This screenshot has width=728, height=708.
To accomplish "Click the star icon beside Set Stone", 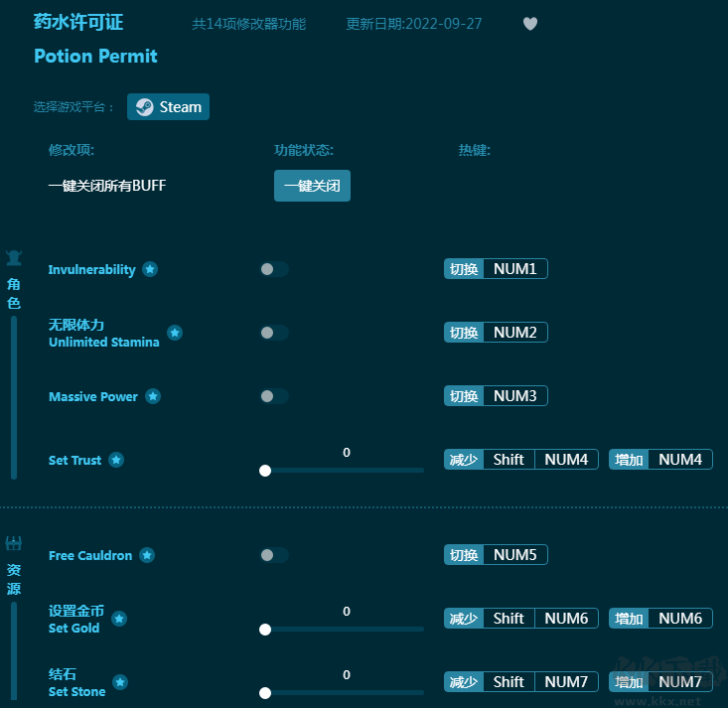I will [x=120, y=682].
